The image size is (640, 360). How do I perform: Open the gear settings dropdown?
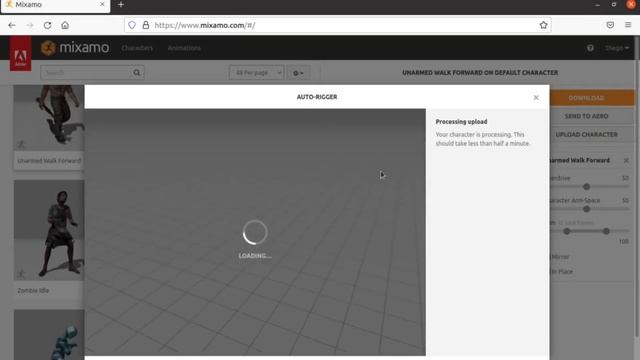pos(298,73)
